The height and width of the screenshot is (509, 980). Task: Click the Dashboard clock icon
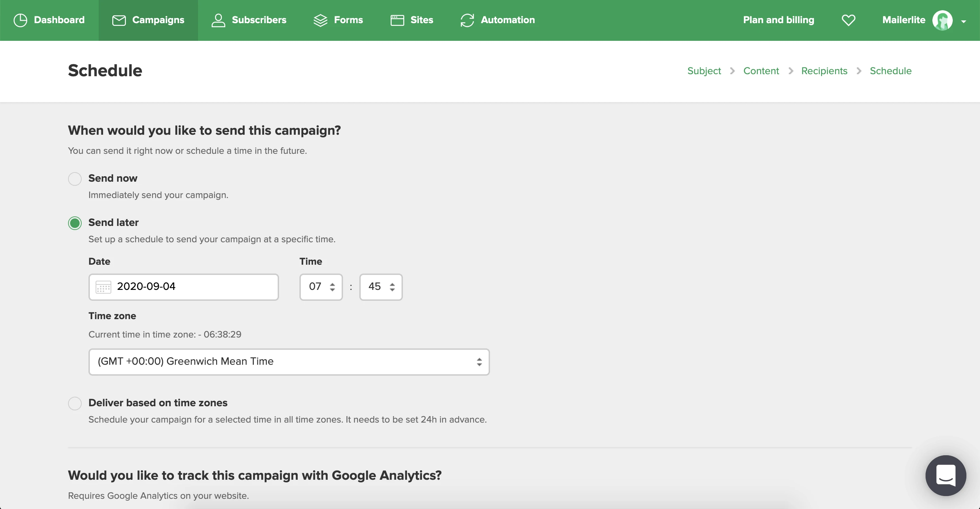20,20
